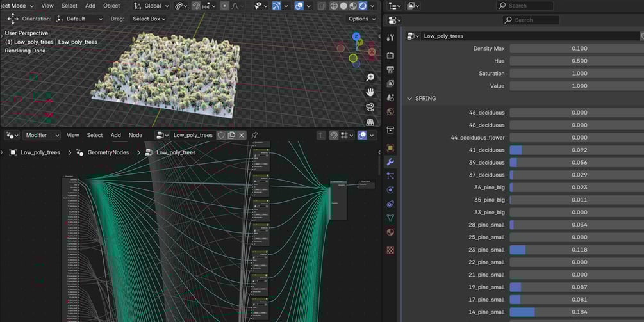Open the Modifiers wrench properties tab
This screenshot has width=644, height=322.
point(390,162)
